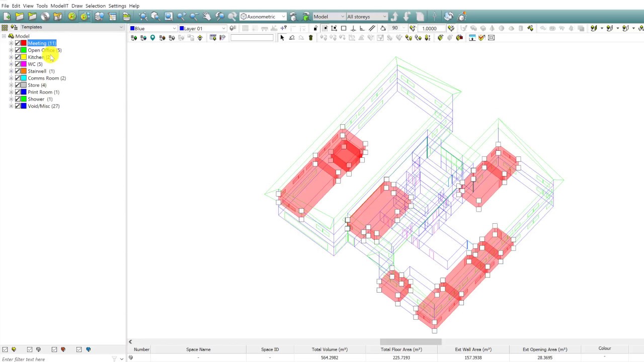
Task: Uncheck the Kitchen checkbox
Action: click(x=18, y=57)
